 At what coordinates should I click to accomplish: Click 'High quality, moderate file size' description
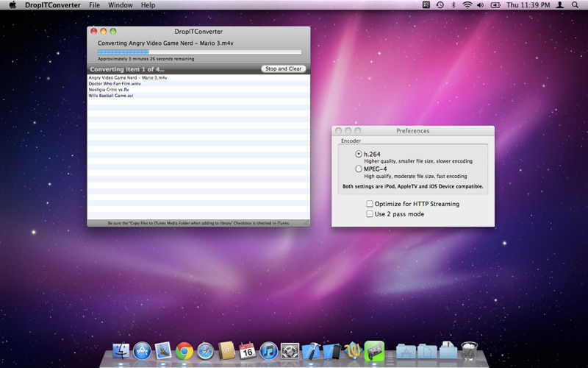415,176
